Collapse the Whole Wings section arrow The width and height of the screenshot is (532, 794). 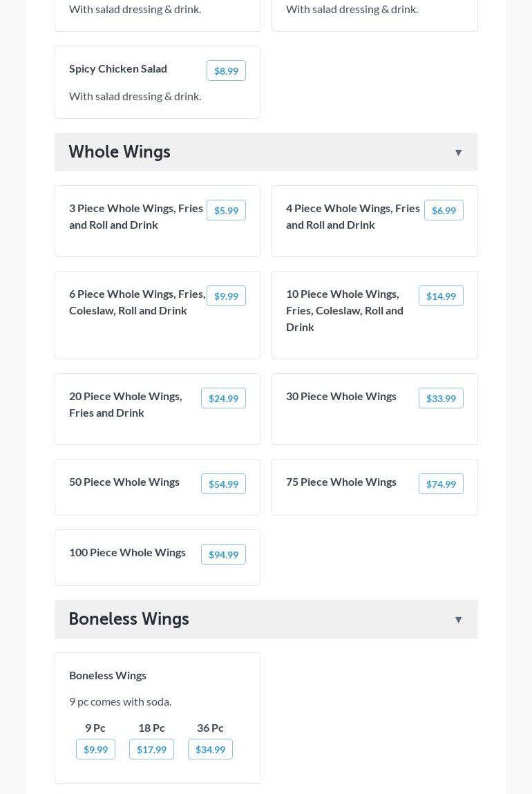(458, 153)
